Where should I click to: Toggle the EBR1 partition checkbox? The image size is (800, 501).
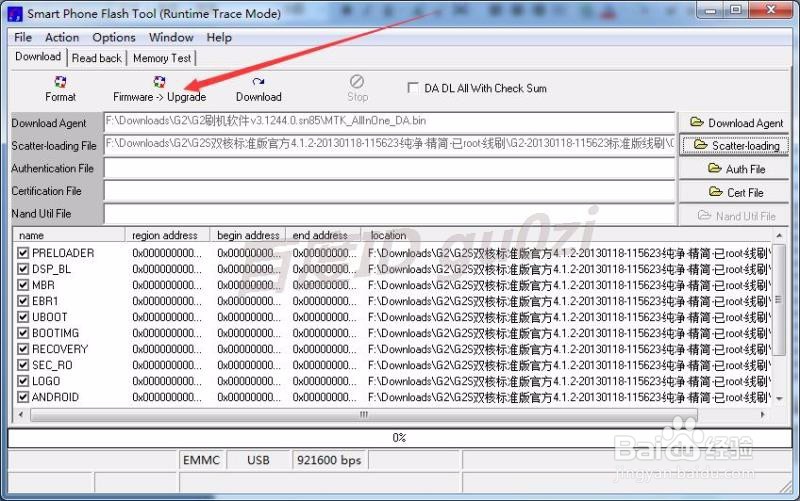(x=23, y=301)
